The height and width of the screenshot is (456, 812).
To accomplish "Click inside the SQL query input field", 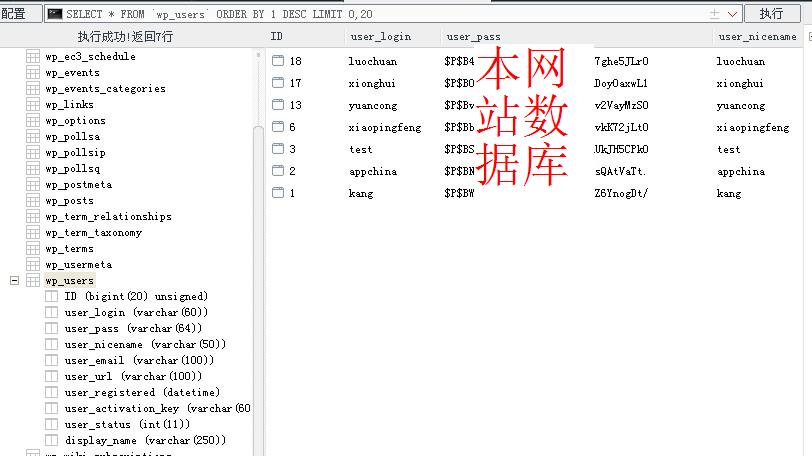I will click(383, 14).
